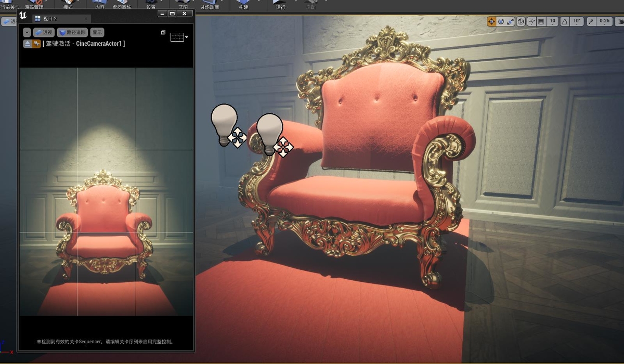This screenshot has height=364, width=624.
Task: Open 显示 show menu in 视口 2
Action: (97, 32)
